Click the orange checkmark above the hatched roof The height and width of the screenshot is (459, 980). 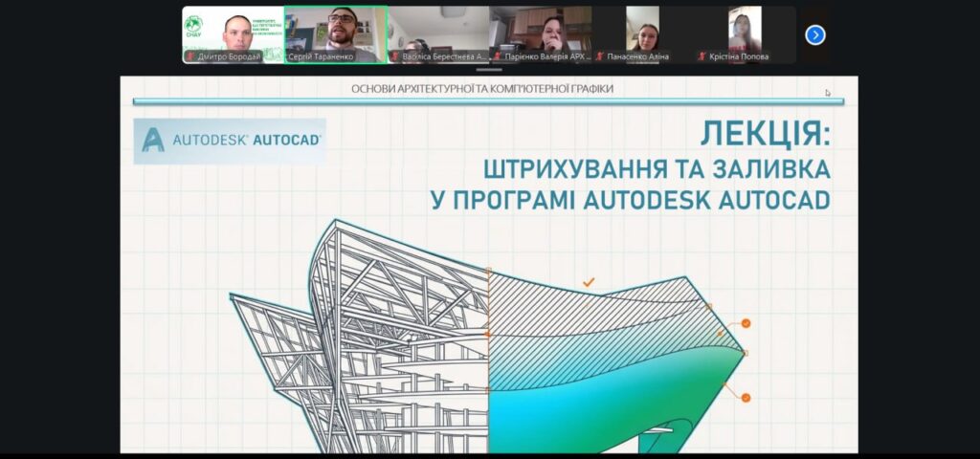[589, 282]
